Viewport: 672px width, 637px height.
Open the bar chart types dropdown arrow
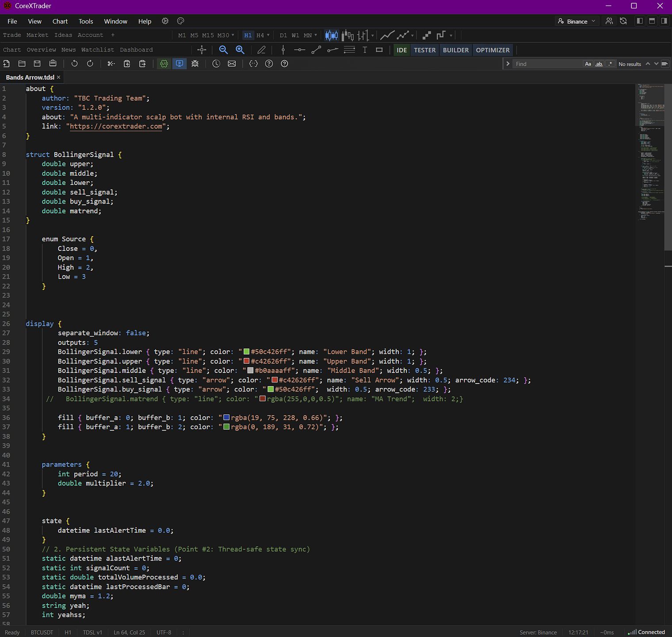tap(373, 35)
